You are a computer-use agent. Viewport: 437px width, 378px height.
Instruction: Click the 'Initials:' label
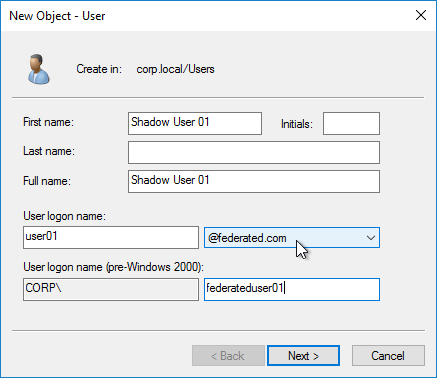click(x=297, y=124)
